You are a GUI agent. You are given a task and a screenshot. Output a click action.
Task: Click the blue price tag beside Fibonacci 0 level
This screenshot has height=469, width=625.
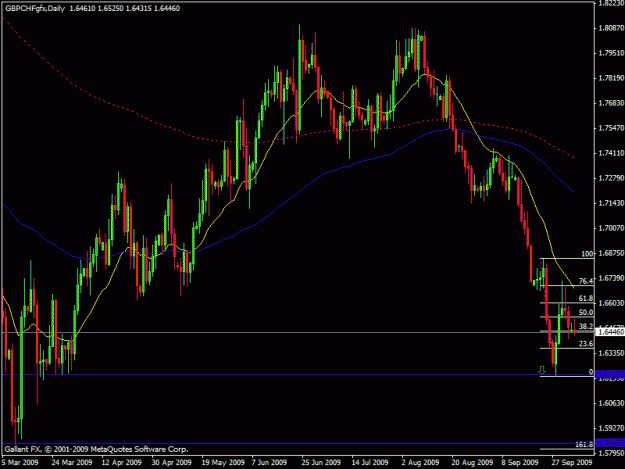(610, 375)
